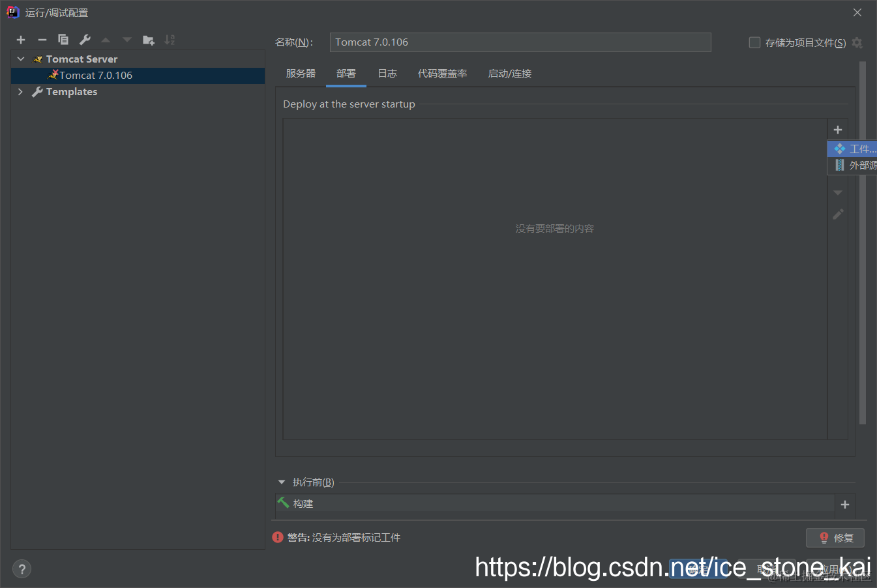Image resolution: width=877 pixels, height=588 pixels.
Task: Choose 外部源 from the popup menu
Action: pos(853,166)
